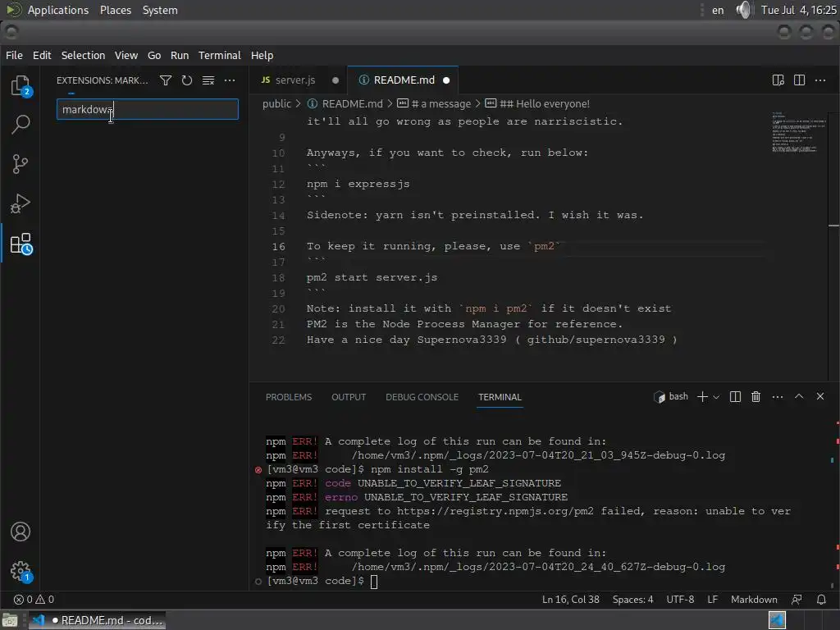This screenshot has height=630, width=840.
Task: Open the Explorer view in activity bar
Action: [21, 85]
